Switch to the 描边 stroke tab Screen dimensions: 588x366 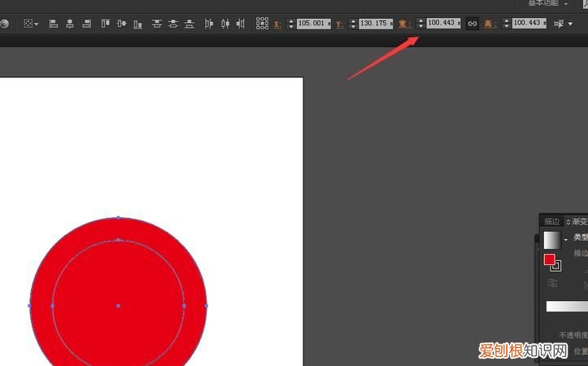click(551, 221)
